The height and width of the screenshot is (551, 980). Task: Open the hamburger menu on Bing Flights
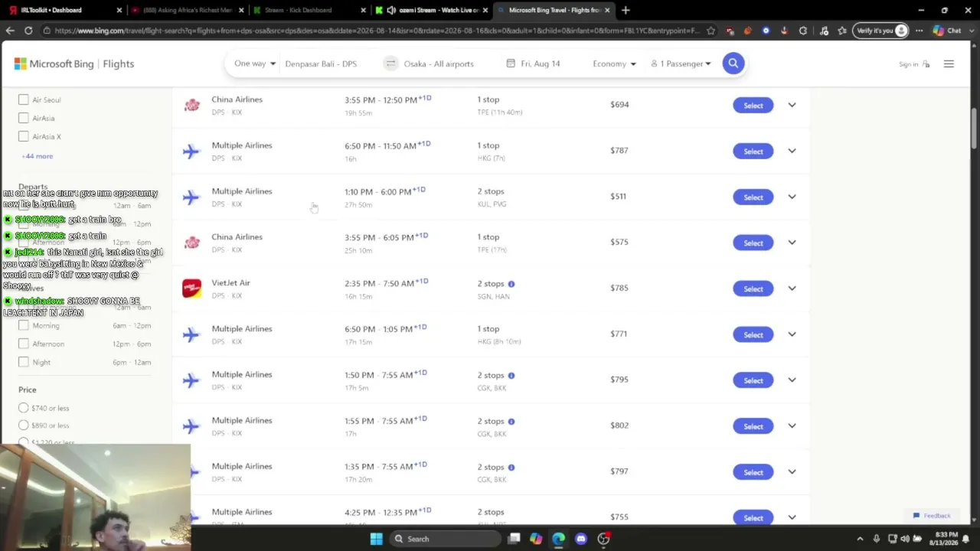coord(949,64)
